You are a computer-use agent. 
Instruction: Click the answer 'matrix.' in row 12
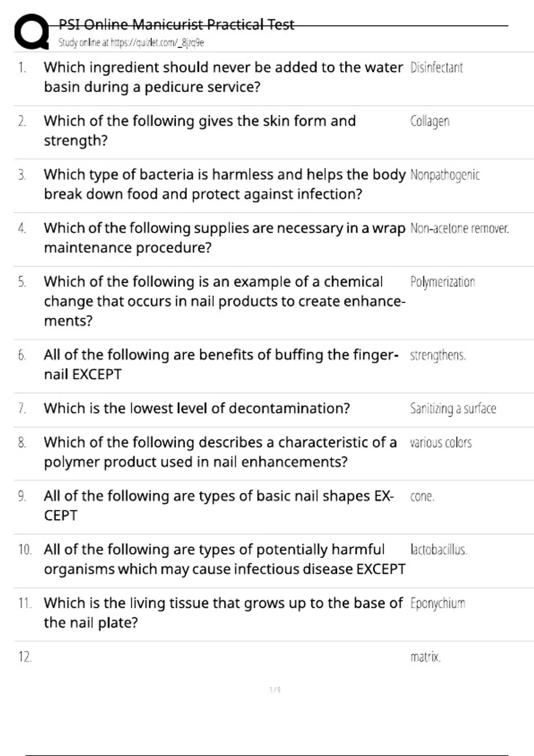425,657
